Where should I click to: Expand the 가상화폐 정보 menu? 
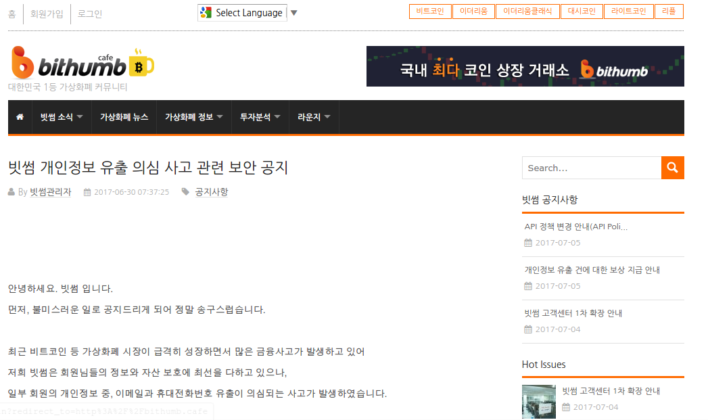point(194,117)
